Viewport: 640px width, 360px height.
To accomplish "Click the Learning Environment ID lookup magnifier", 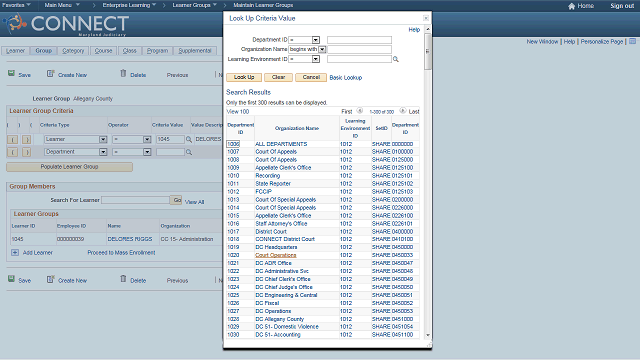I will click(x=396, y=60).
